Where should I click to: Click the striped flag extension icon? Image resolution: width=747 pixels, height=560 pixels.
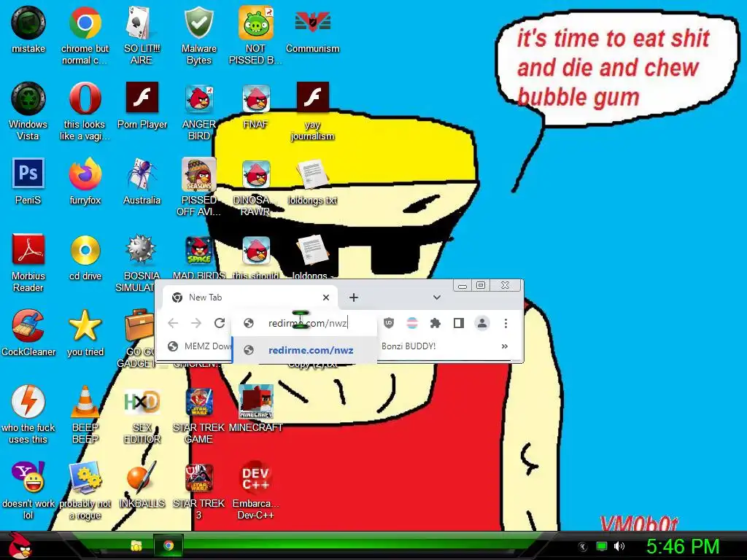[412, 323]
